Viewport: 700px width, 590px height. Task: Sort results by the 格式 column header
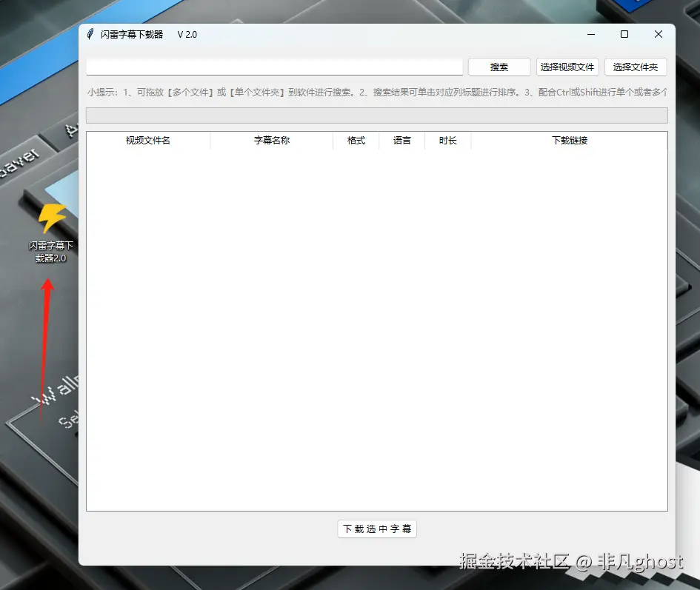pyautogui.click(x=356, y=141)
